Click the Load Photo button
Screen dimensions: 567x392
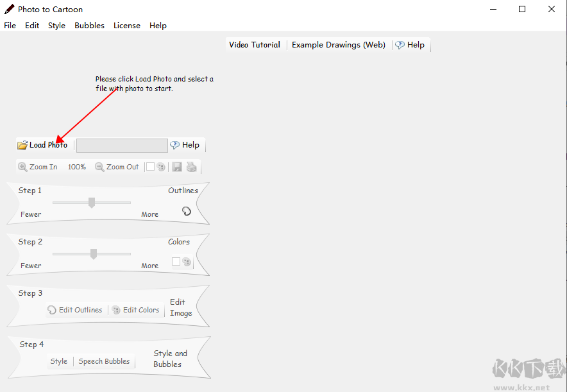pyautogui.click(x=42, y=145)
